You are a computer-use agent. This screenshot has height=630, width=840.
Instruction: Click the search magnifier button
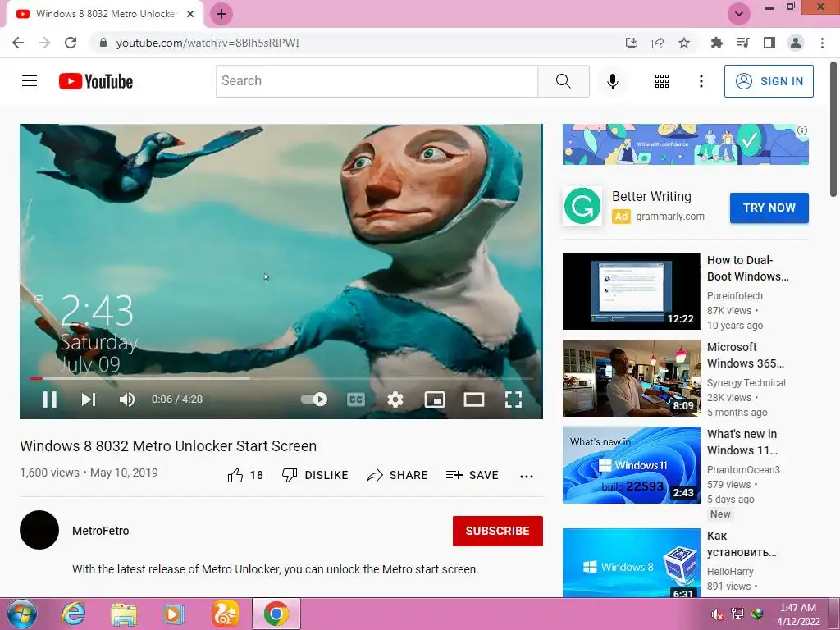pyautogui.click(x=563, y=81)
